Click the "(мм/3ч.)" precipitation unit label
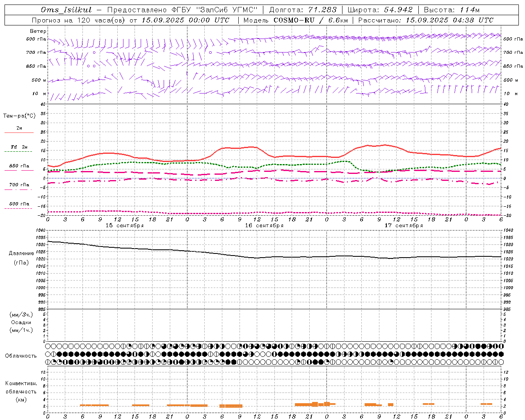 click(x=21, y=315)
